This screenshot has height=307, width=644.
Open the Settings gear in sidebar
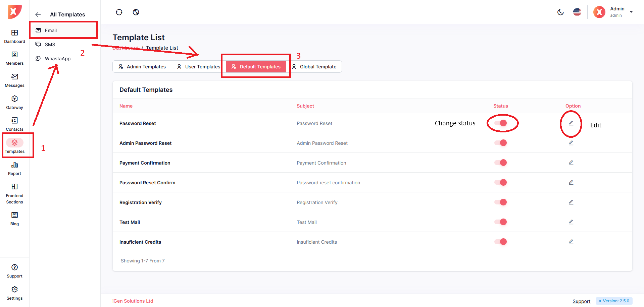click(x=14, y=293)
